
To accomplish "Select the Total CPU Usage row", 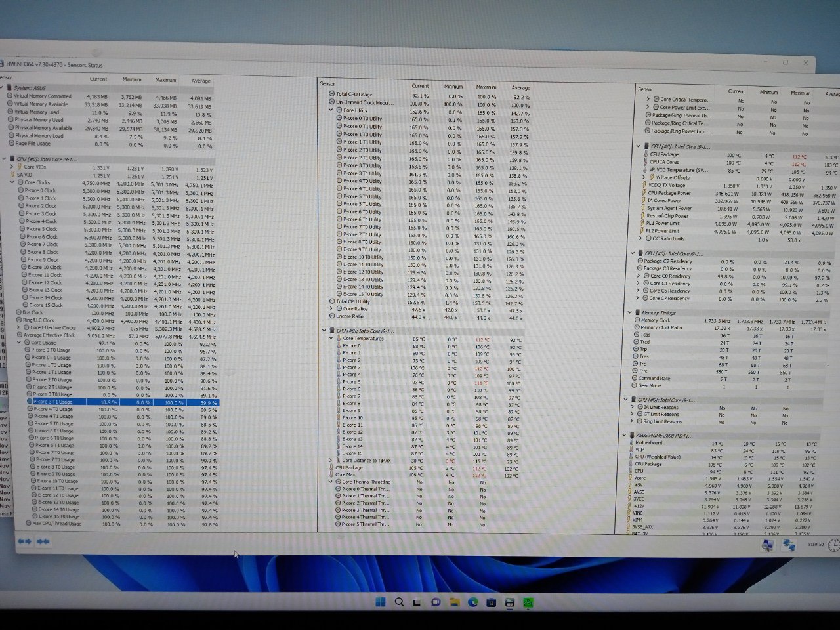I will click(430, 94).
